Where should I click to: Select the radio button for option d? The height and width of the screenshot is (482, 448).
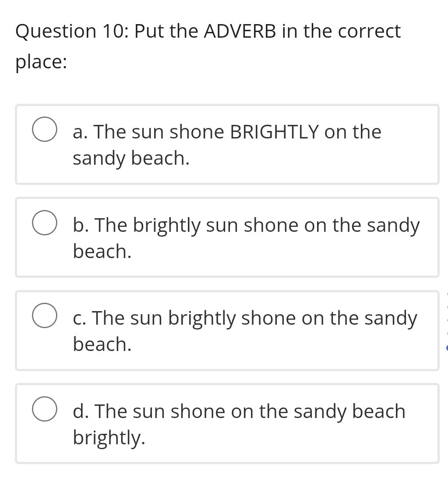point(44,408)
